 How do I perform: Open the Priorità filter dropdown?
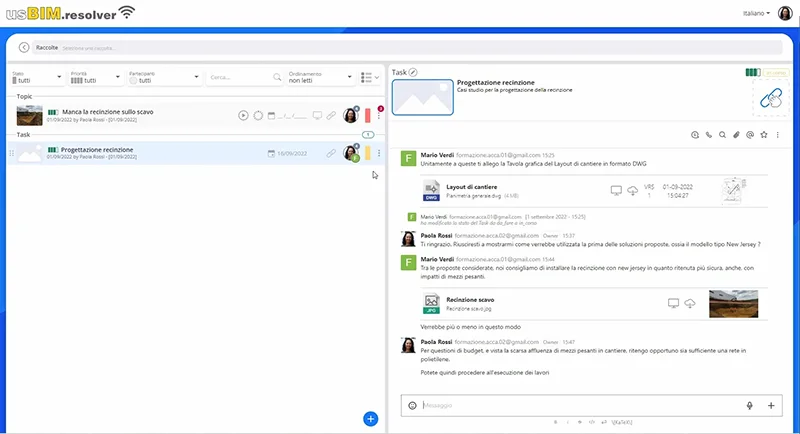click(x=95, y=78)
